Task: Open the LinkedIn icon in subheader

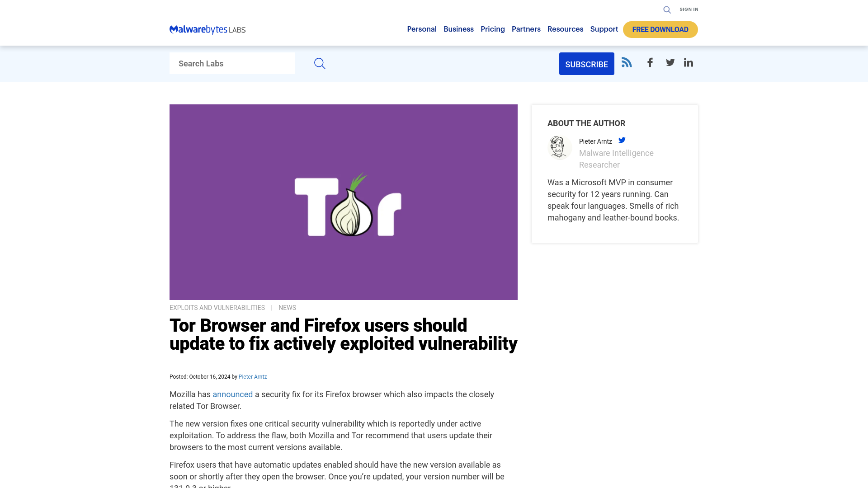Action: 688,62
